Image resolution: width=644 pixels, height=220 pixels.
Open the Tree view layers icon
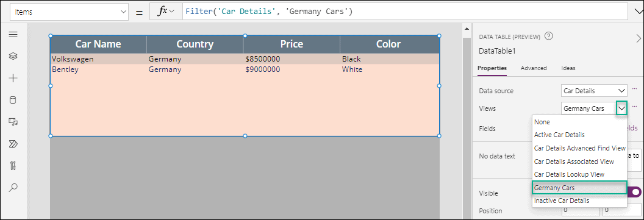coord(13,56)
